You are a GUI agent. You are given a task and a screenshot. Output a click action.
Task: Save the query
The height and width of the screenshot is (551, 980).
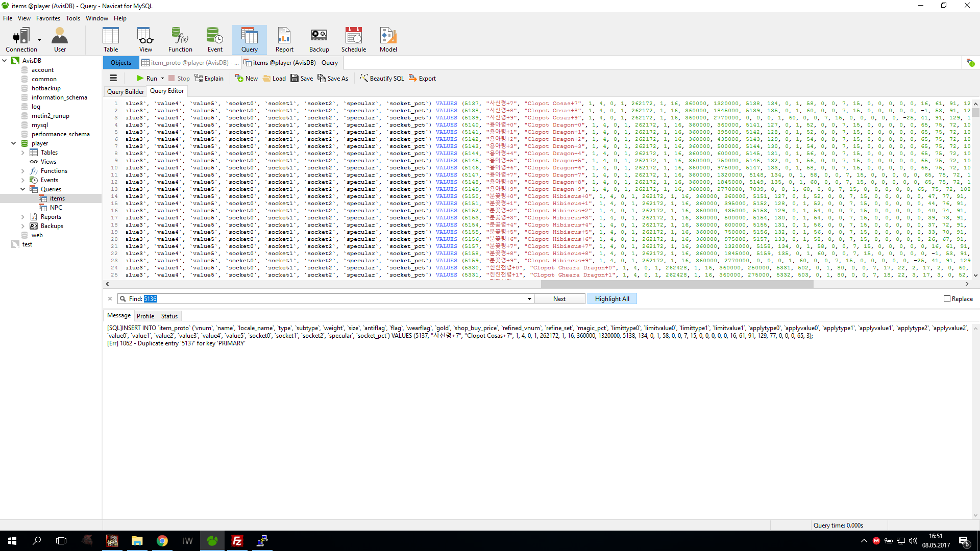(302, 78)
